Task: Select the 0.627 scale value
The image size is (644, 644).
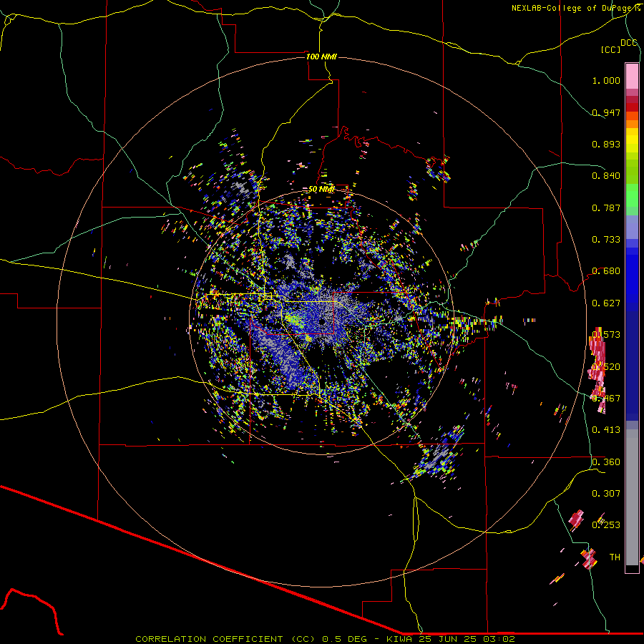Action: click(606, 303)
